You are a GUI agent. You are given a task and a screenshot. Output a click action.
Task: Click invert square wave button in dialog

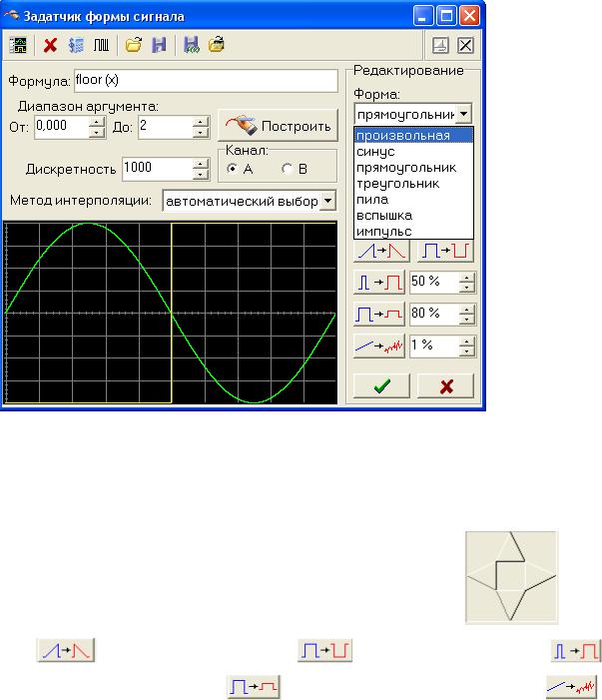(445, 251)
